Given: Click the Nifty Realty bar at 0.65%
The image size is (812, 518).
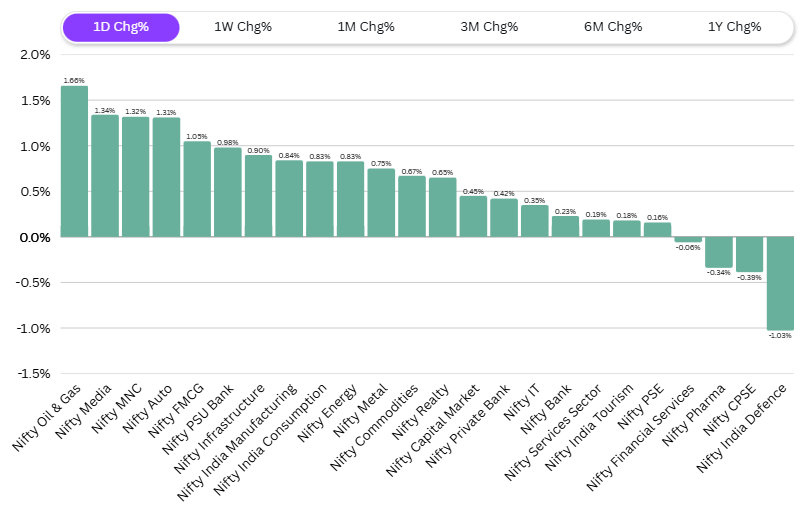Looking at the screenshot, I should coord(443,207).
